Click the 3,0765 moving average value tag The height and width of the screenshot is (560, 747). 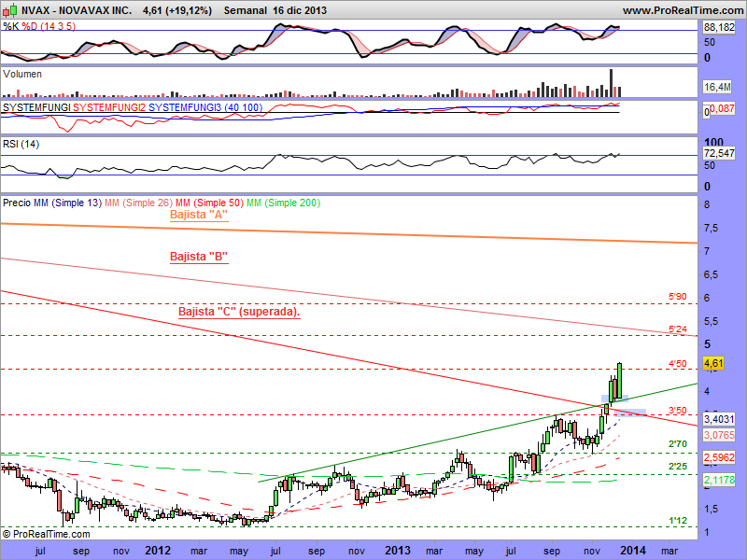(x=719, y=435)
